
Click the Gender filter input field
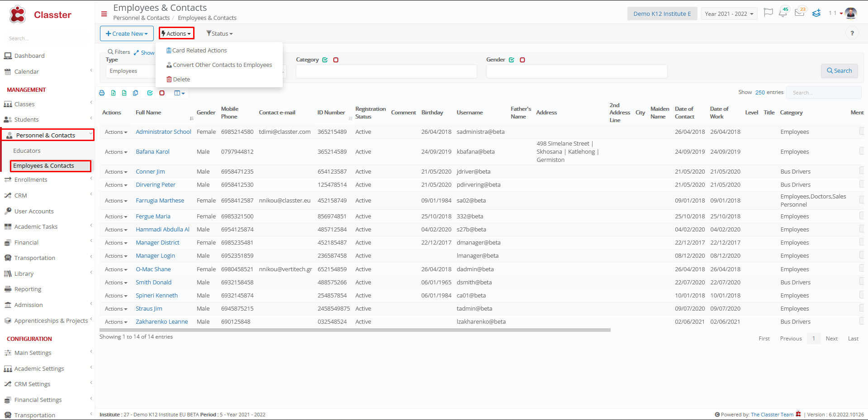tap(577, 71)
